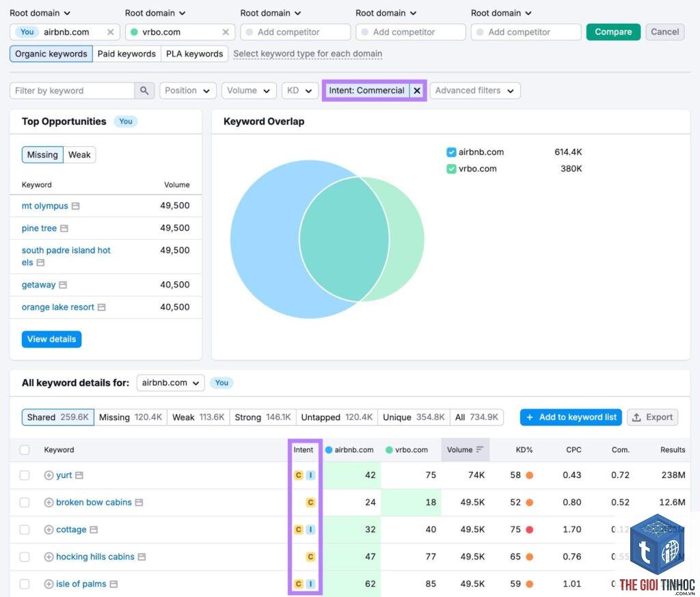This screenshot has height=597, width=700.
Task: Open the Root domain dropdown above vrbo.com
Action: [155, 14]
